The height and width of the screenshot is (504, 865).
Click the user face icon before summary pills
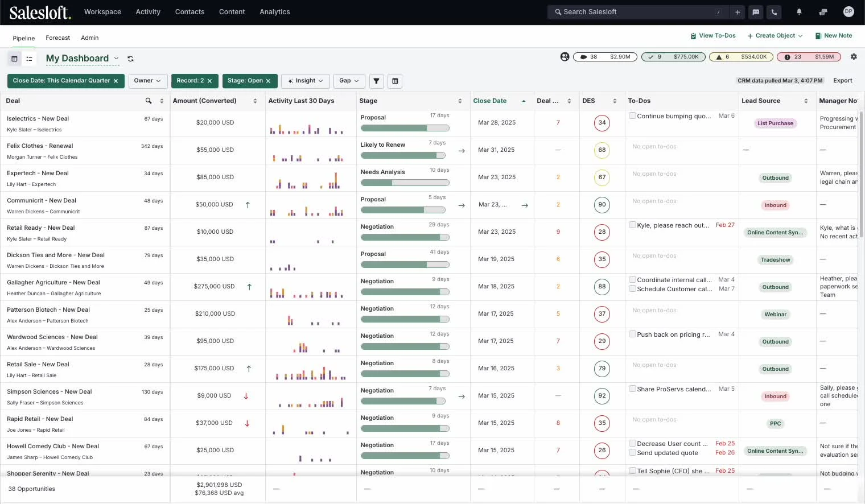(565, 57)
